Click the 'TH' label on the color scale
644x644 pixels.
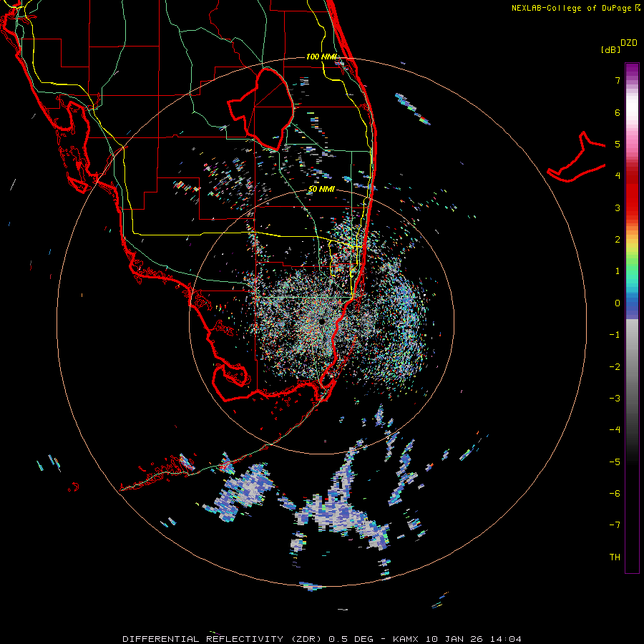pos(615,557)
